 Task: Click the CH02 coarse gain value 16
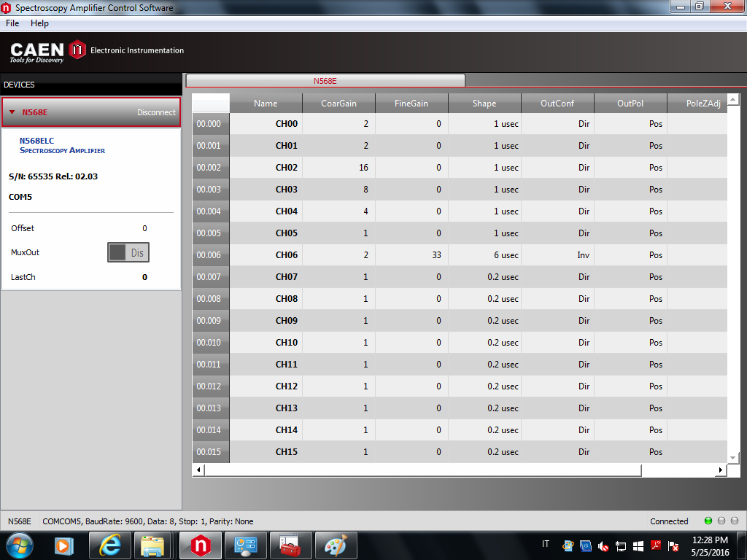pos(338,168)
